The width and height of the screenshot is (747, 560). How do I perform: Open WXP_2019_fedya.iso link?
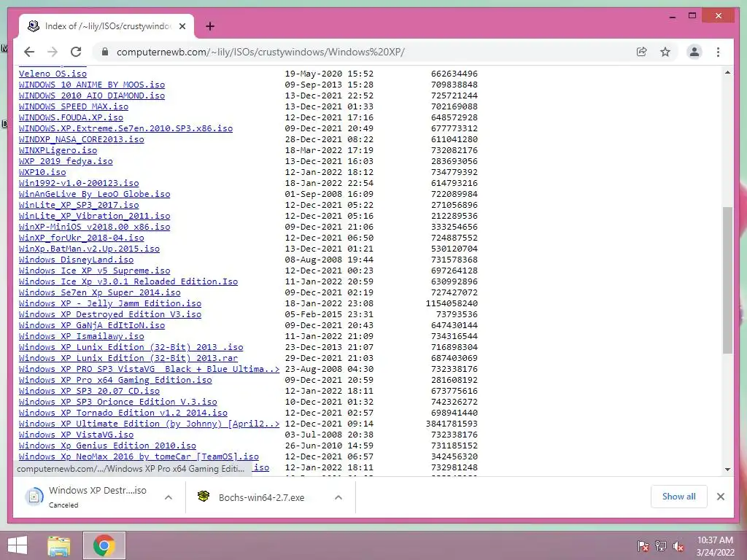coord(66,161)
